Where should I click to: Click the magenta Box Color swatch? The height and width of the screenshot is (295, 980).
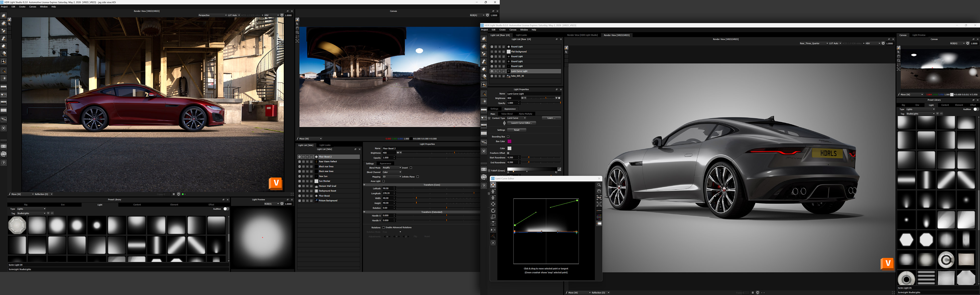pyautogui.click(x=509, y=141)
